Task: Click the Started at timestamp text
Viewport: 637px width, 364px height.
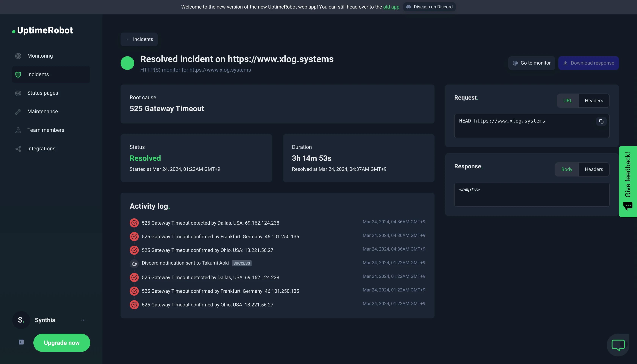Action: point(175,169)
